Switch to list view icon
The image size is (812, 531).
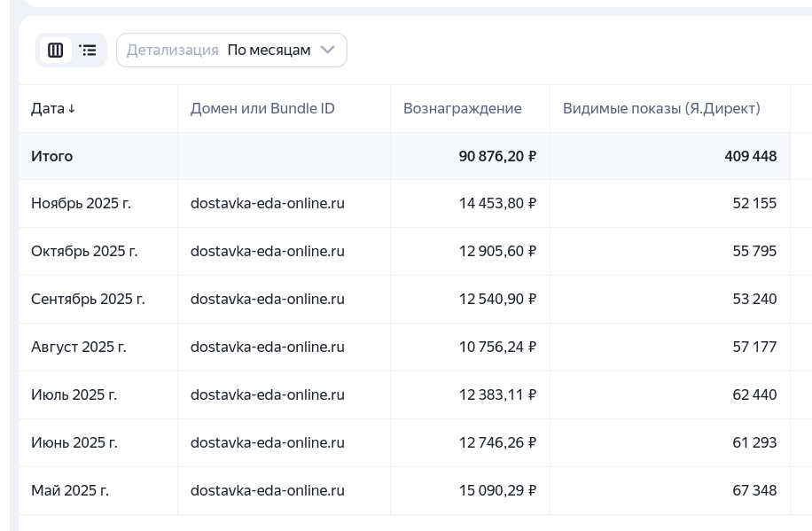pyautogui.click(x=88, y=51)
